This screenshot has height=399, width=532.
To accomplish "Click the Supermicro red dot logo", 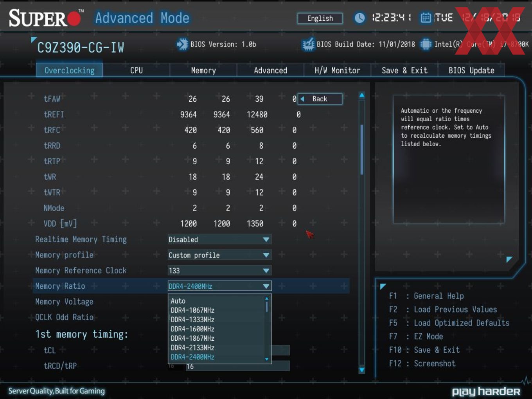I will tap(73, 18).
